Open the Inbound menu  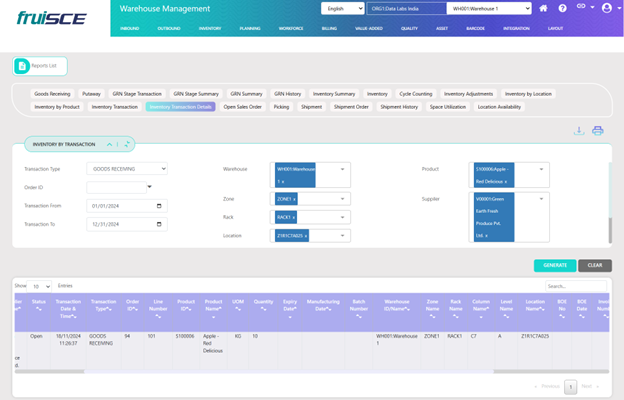(x=129, y=28)
